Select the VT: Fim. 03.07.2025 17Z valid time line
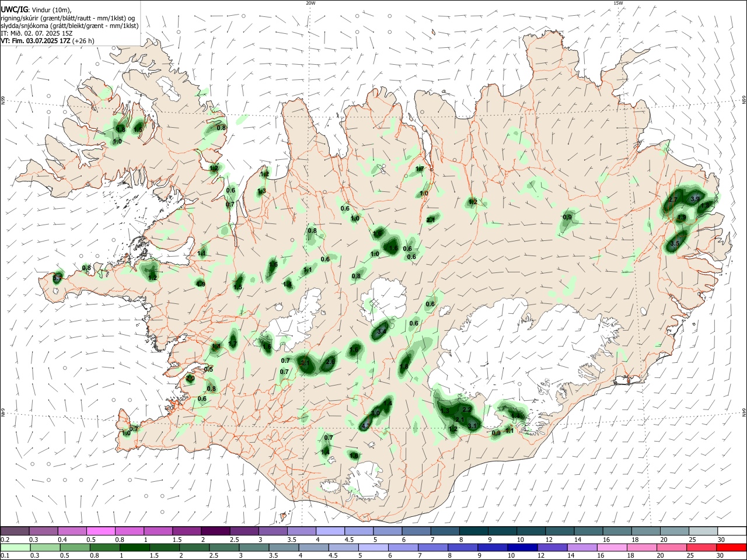Image resolution: width=747 pixels, height=560 pixels. point(48,41)
